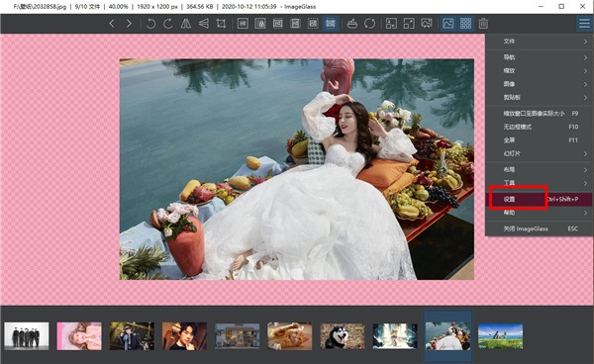Open the orange cat thumbnail
594x364 pixels.
(289, 336)
